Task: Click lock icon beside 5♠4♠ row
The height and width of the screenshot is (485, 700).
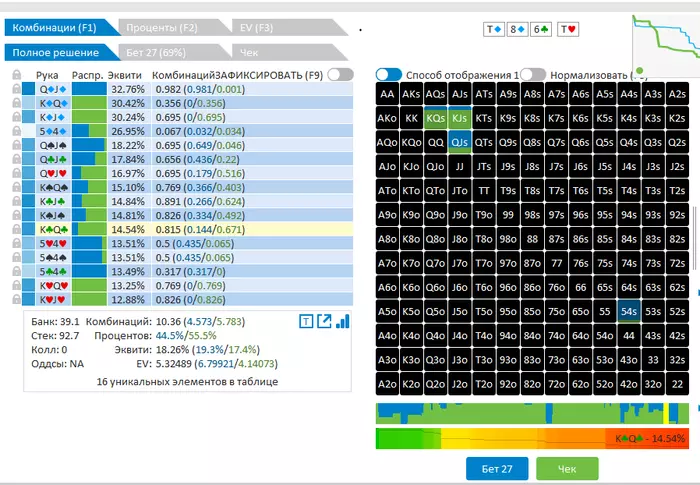Action: tap(16, 257)
